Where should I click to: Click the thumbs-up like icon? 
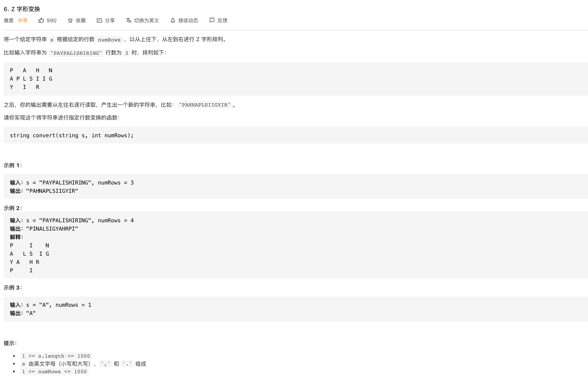coord(41,20)
